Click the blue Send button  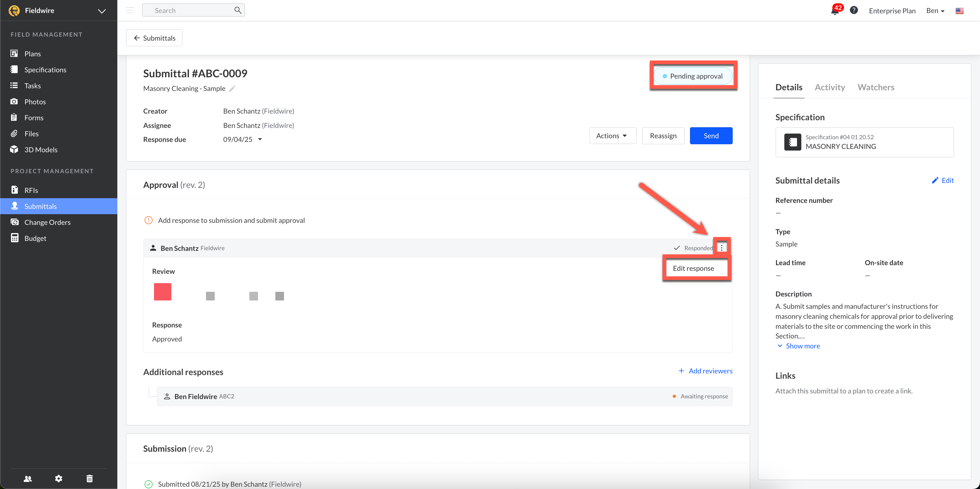711,136
